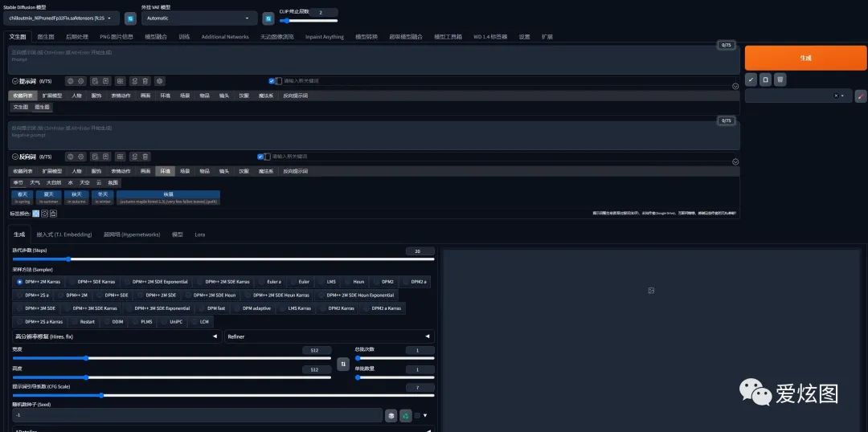The width and height of the screenshot is (868, 432).
Task: Adjust the CLIP skip slider
Action: [x=309, y=21]
